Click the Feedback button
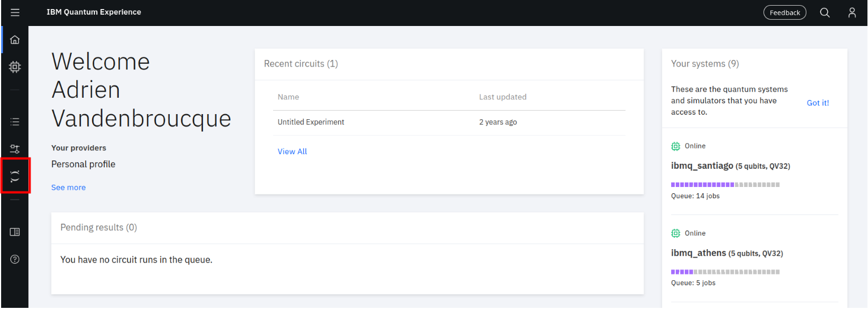Viewport: 868px width, 309px height. [x=785, y=12]
